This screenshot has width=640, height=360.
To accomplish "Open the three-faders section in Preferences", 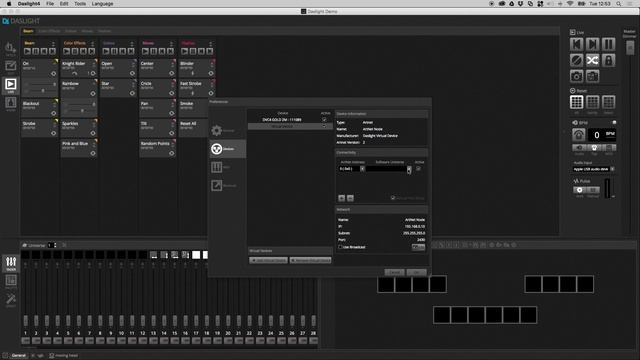I will point(217,167).
